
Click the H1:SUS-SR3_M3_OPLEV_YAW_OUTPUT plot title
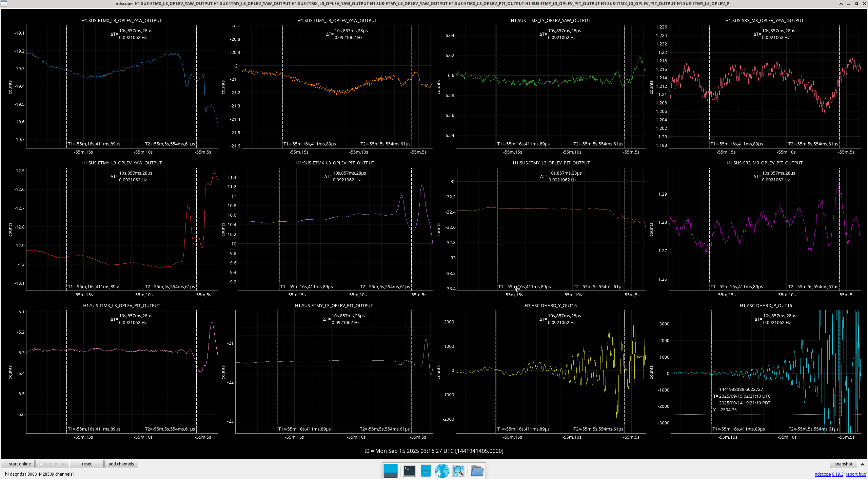pos(764,20)
